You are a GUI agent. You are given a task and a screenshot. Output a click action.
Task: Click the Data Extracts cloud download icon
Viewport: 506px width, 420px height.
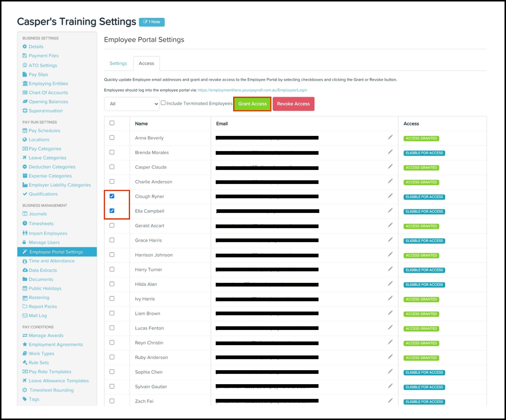25,270
